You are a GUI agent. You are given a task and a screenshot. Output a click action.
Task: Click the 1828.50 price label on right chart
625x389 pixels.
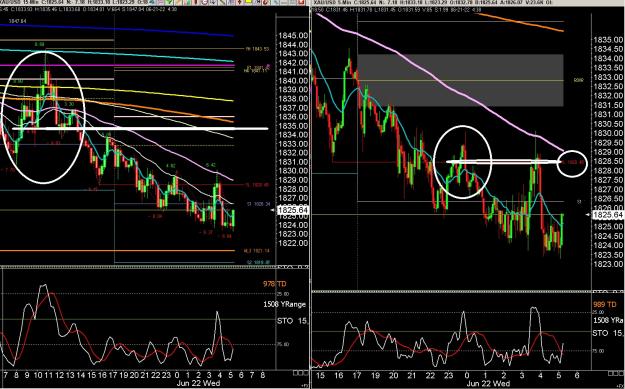[x=608, y=161]
